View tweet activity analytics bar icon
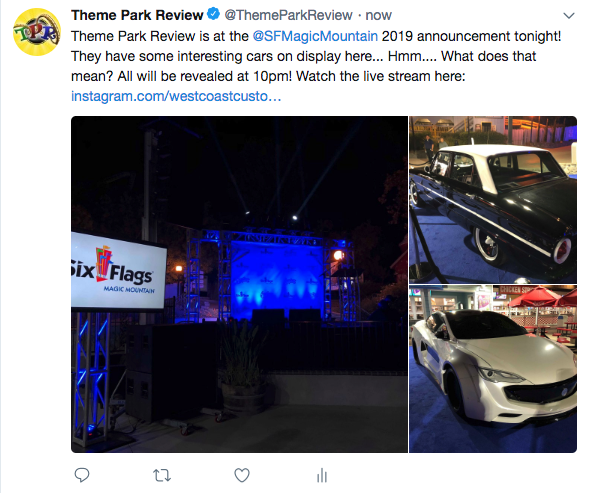The width and height of the screenshot is (589, 493). pos(322,475)
